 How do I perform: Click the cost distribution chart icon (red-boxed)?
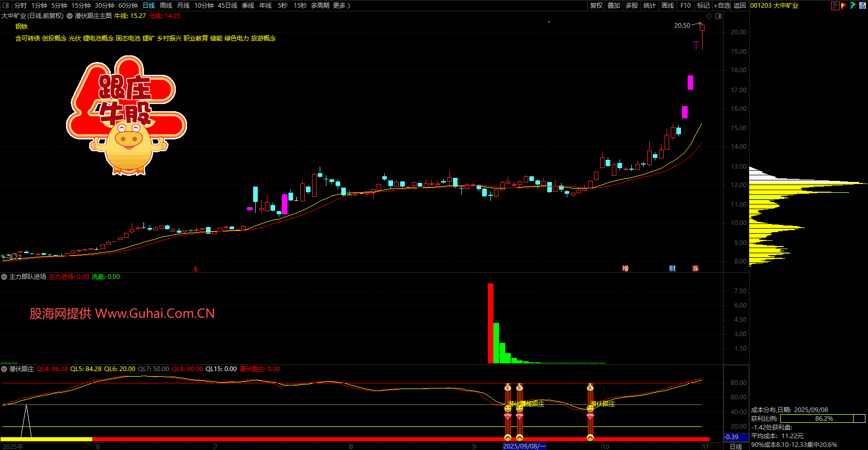click(x=835, y=6)
